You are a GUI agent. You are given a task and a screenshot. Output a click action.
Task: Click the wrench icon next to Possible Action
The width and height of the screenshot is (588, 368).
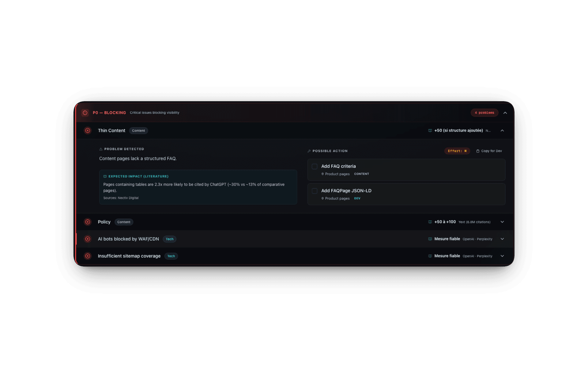(309, 151)
